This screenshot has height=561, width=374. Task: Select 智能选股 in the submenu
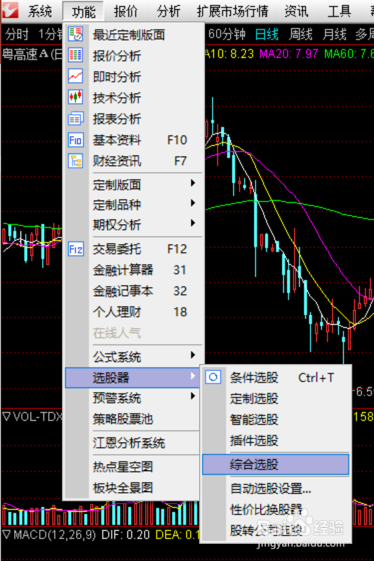(276, 420)
